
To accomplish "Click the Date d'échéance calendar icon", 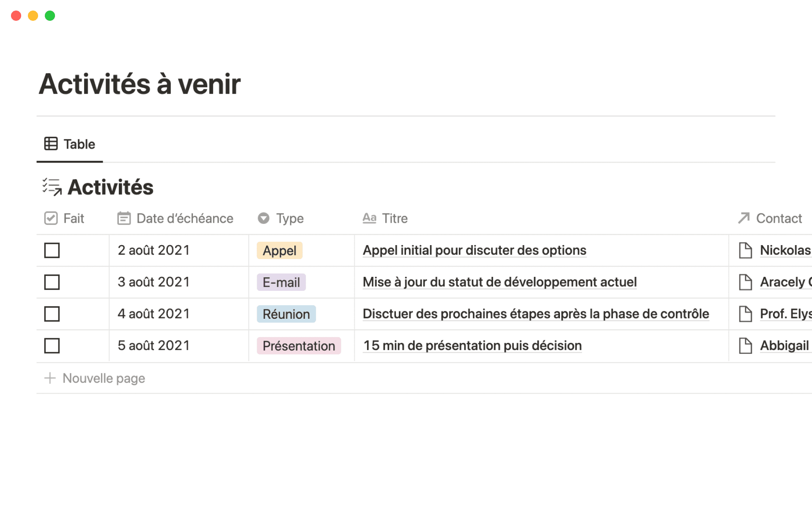I will pos(124,218).
